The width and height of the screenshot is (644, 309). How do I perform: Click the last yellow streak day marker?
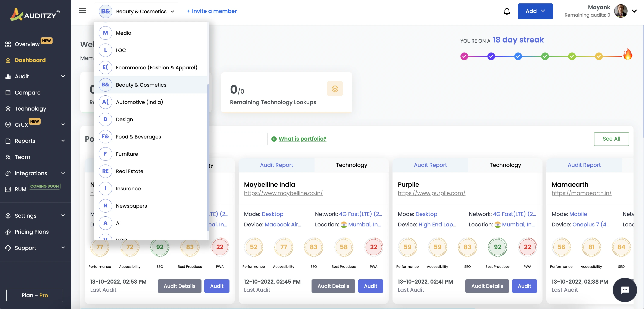click(x=599, y=56)
